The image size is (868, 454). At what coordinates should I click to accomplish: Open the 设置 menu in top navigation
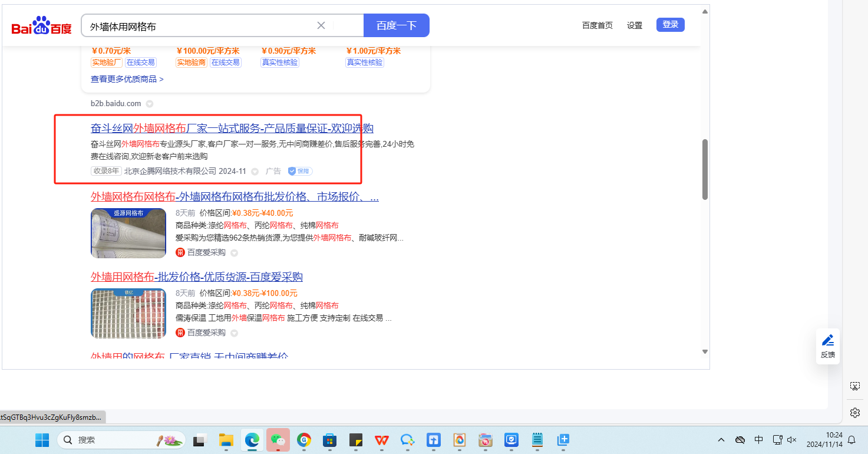click(x=635, y=25)
